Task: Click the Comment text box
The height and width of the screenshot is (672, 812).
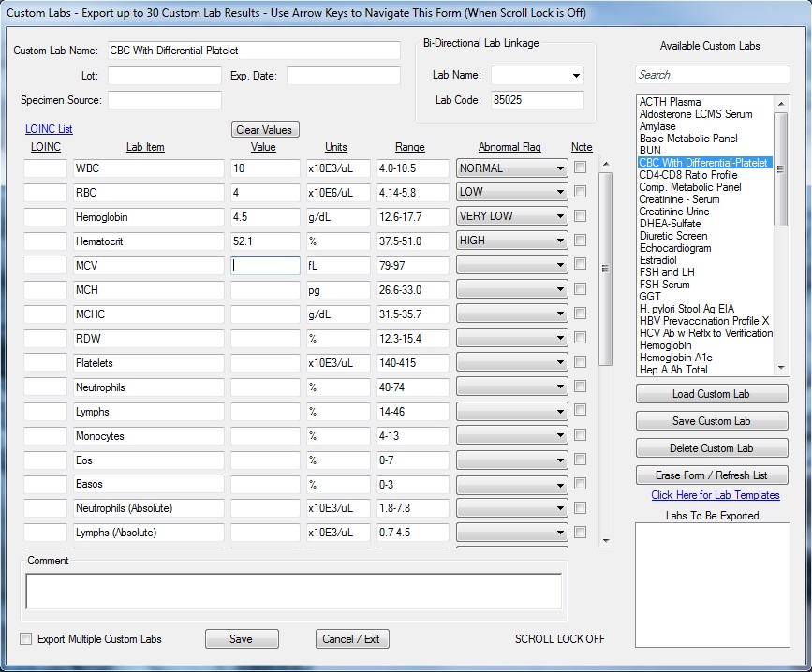Action: pyautogui.click(x=294, y=592)
